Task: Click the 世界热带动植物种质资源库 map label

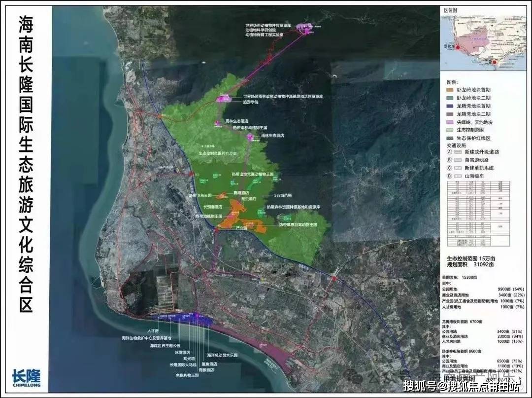Action: coord(268,26)
